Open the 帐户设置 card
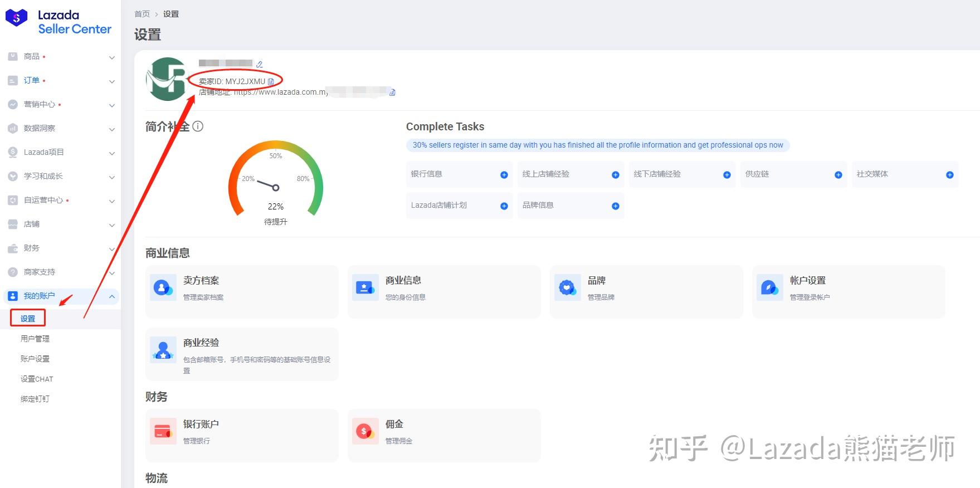980x488 pixels. (x=848, y=292)
